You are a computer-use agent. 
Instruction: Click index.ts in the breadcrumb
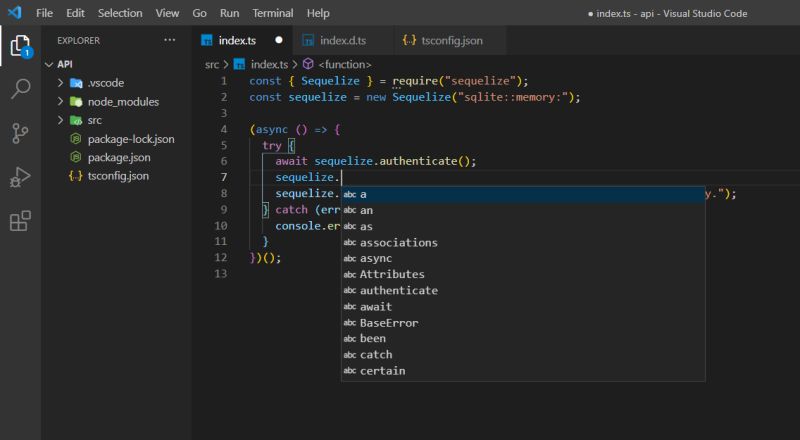[x=269, y=64]
